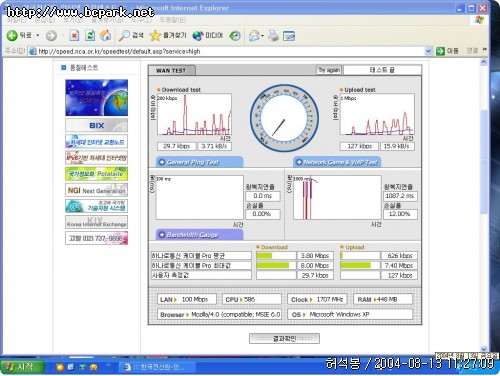Open the third menu bar item
500x376 pixels.
tap(73, 20)
